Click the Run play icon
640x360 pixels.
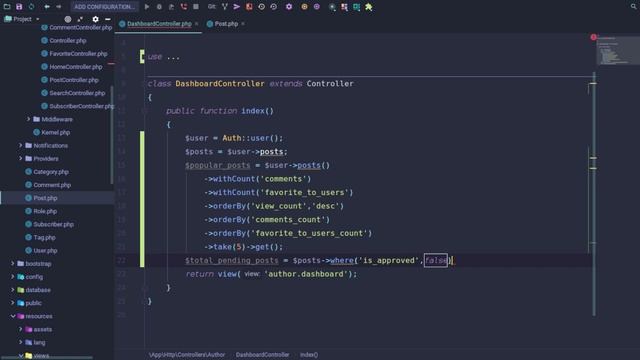point(147,7)
